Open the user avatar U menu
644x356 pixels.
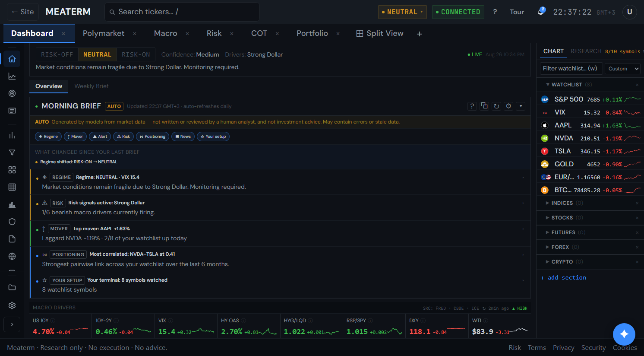[x=630, y=12]
